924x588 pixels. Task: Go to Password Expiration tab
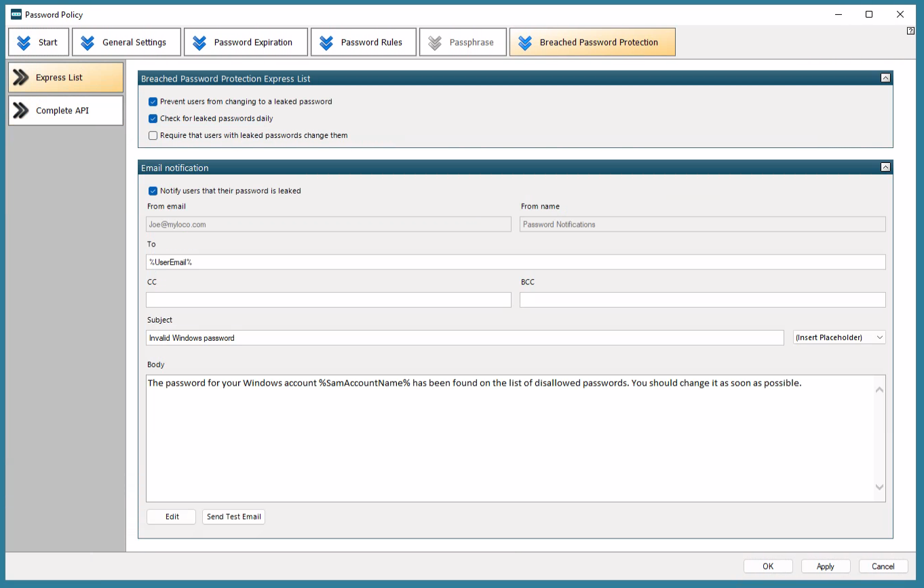point(246,42)
